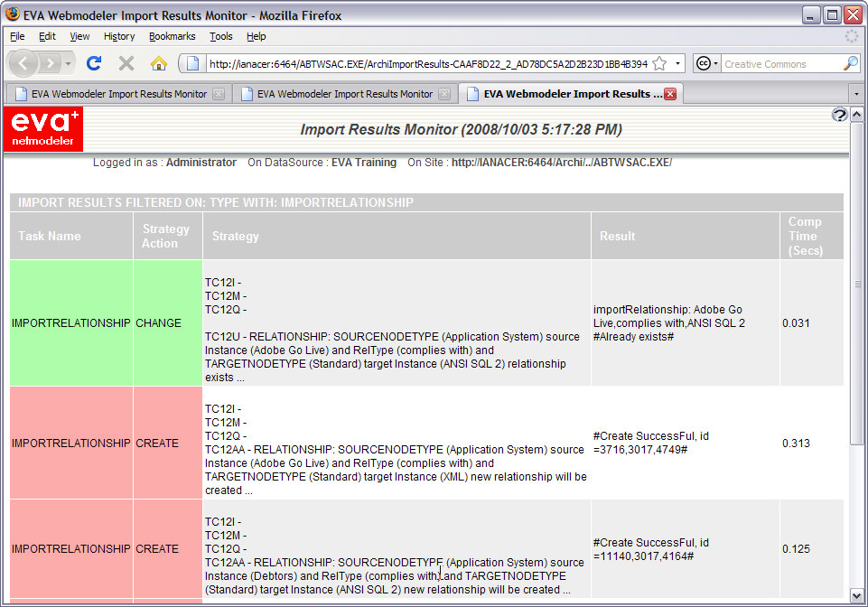Click the search magnifier icon
The image size is (868, 607).
tap(850, 64)
